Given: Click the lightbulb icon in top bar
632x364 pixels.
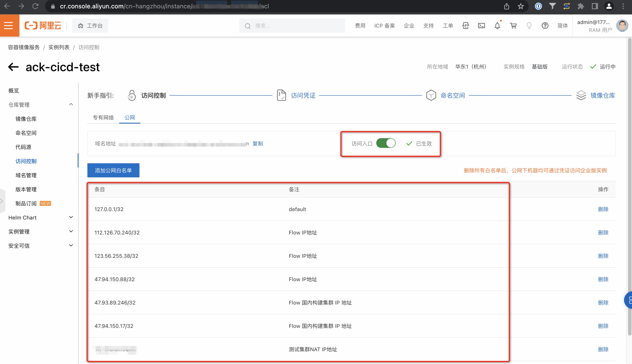Looking at the screenshot, I should coord(529,26).
